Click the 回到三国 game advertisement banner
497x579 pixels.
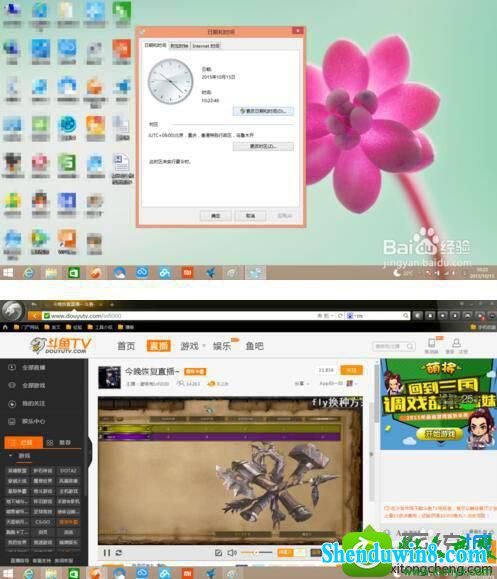click(x=438, y=404)
